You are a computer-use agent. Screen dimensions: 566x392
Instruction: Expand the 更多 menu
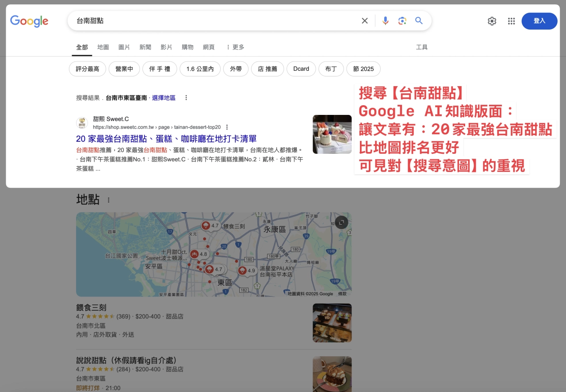[235, 47]
